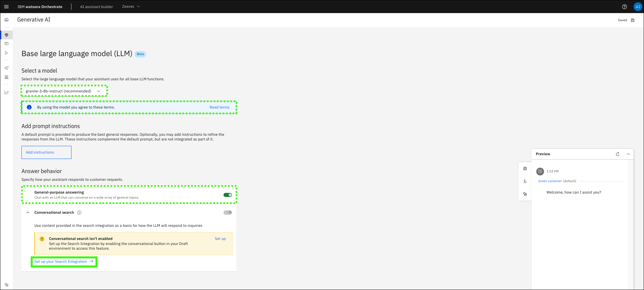Click the fx variables icon beside Preview

[525, 181]
